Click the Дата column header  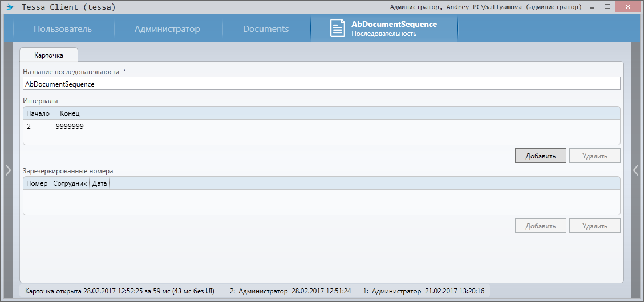99,183
